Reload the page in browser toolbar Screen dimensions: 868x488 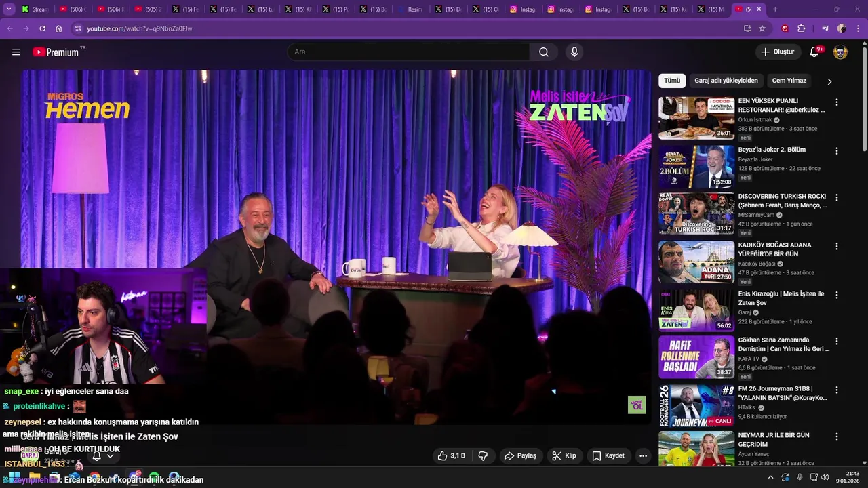coord(42,28)
